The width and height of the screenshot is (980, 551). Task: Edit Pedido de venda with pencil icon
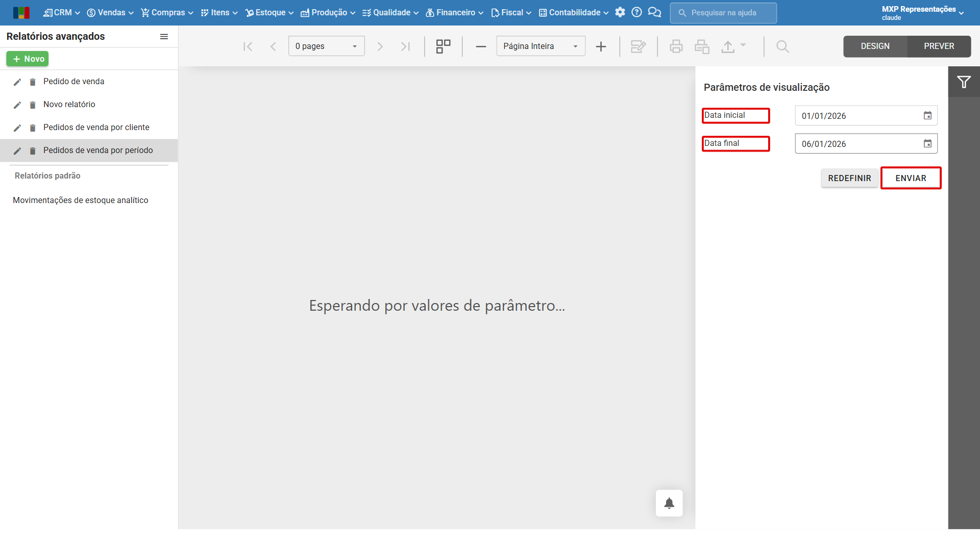(x=17, y=82)
